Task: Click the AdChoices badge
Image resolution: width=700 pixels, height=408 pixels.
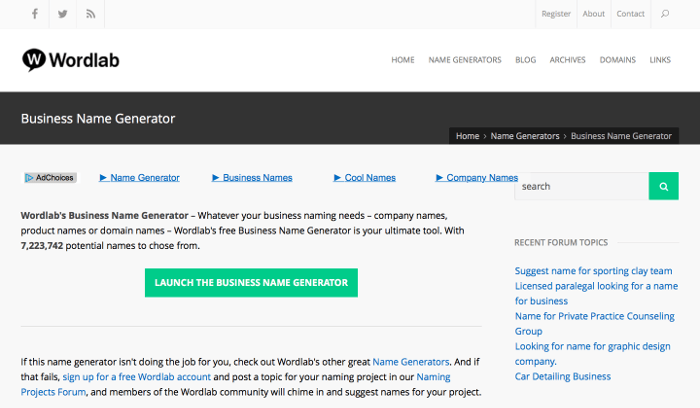Action: click(x=50, y=178)
